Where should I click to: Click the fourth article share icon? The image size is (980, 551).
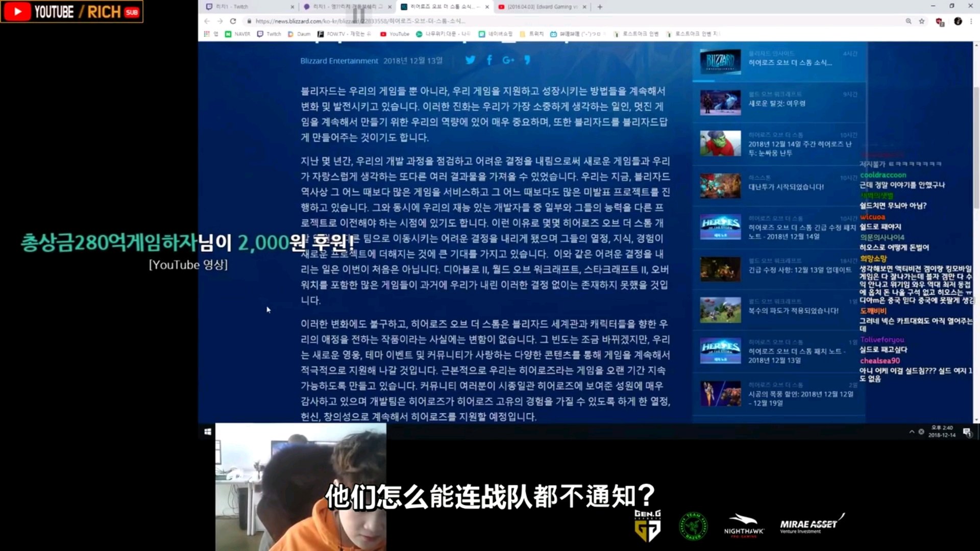pyautogui.click(x=527, y=60)
